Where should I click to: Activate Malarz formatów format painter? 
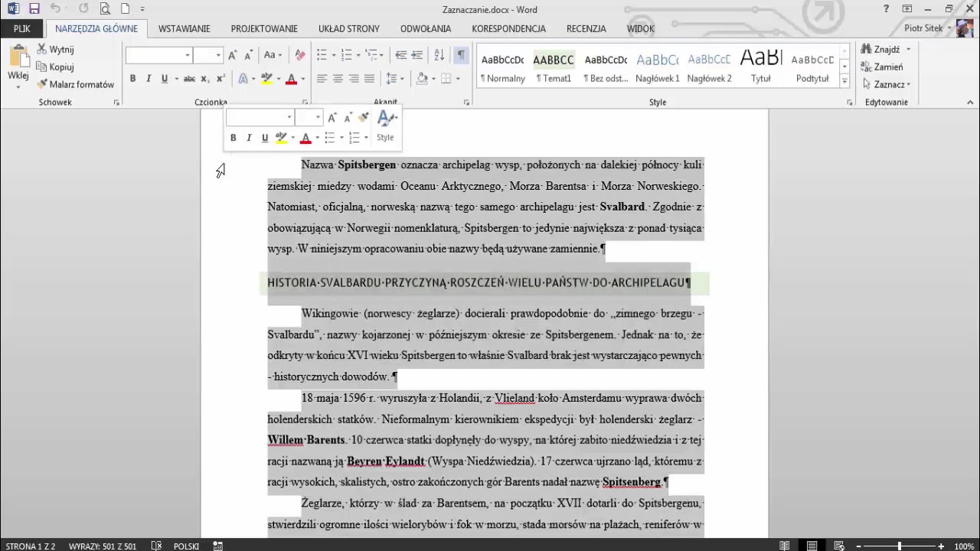[x=76, y=84]
